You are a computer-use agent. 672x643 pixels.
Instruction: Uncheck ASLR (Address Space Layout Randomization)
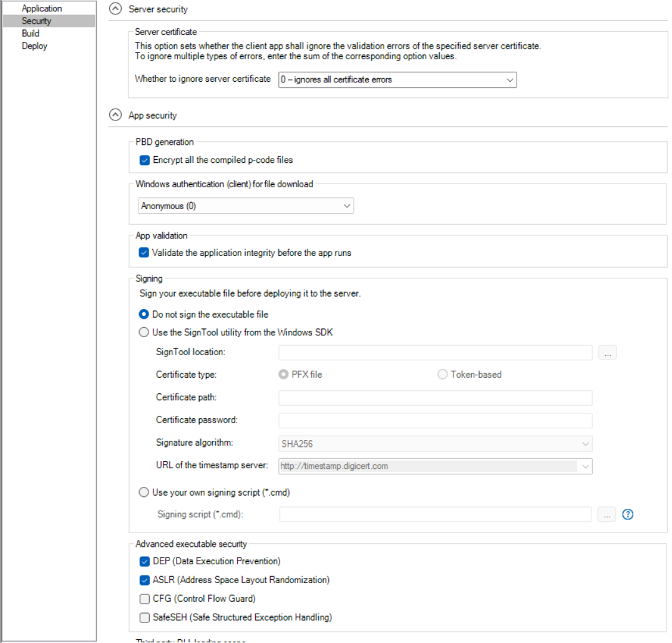[145, 580]
